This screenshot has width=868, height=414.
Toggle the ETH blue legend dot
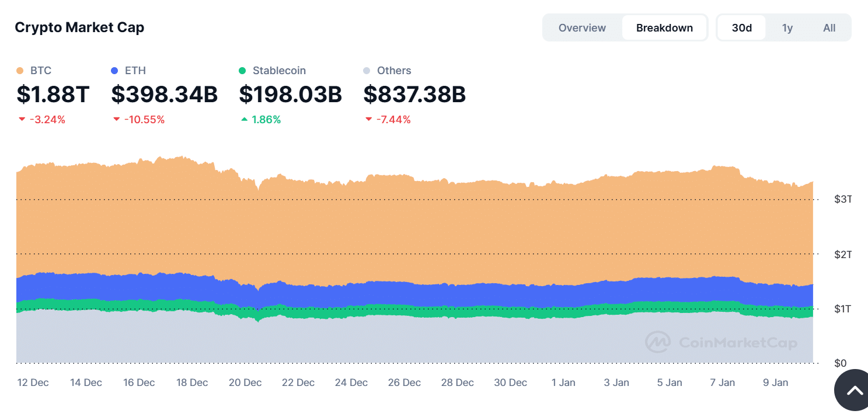114,71
